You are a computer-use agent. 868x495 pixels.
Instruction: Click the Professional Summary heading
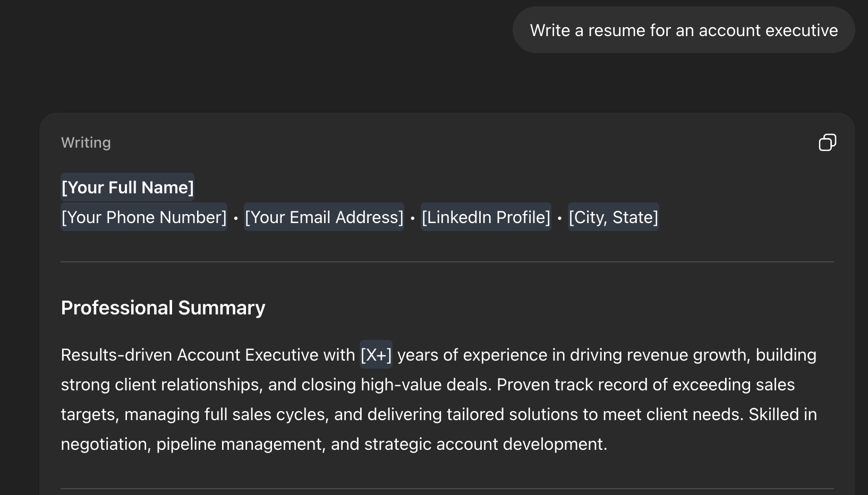pyautogui.click(x=163, y=308)
